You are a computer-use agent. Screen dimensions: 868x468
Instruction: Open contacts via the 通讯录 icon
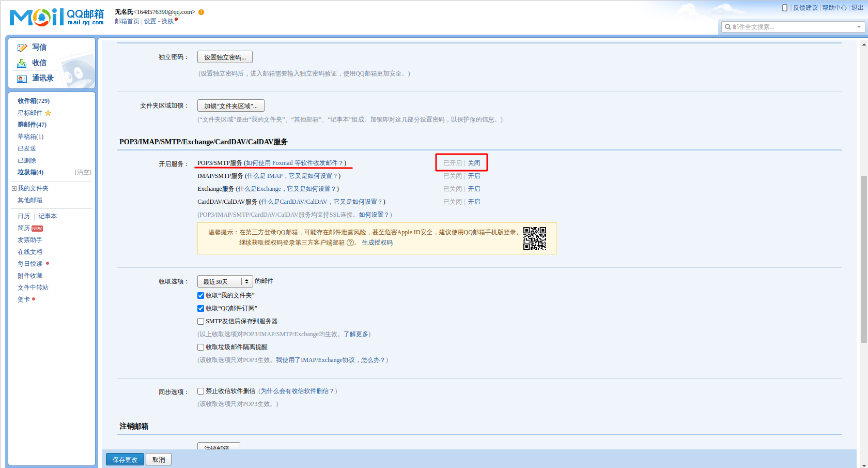click(x=22, y=79)
